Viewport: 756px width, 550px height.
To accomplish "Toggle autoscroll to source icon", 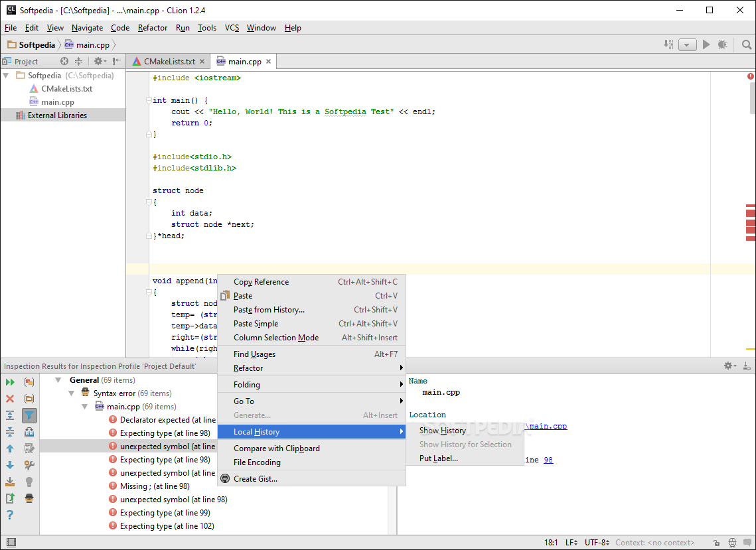I will tap(29, 432).
